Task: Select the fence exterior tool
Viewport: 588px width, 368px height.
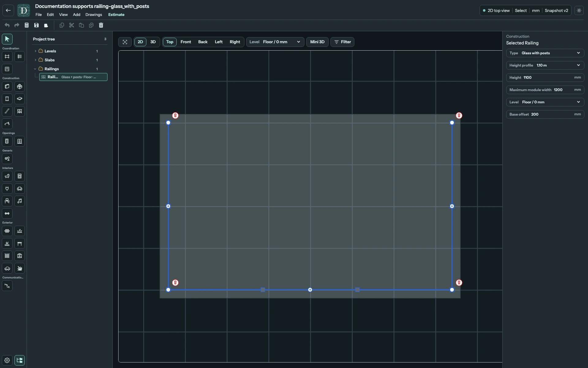Action: (x=7, y=256)
